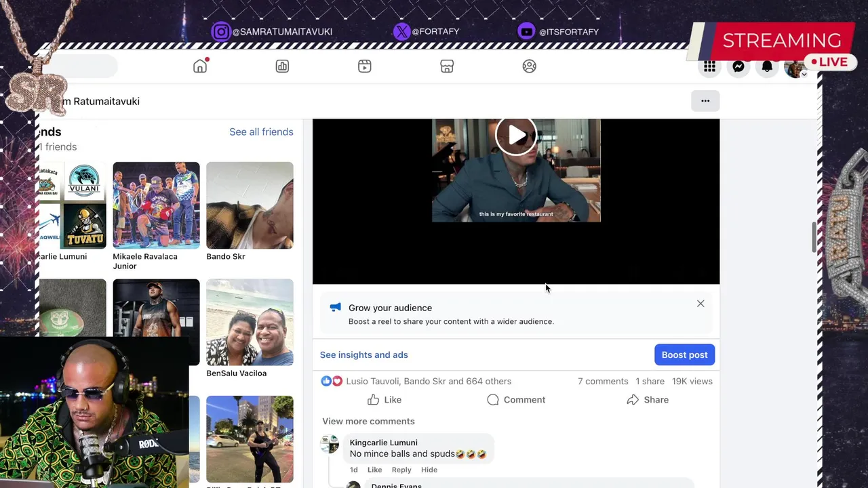The height and width of the screenshot is (488, 868).
Task: Open Kingcarlie Lumuni's name on the comment
Action: (384, 443)
